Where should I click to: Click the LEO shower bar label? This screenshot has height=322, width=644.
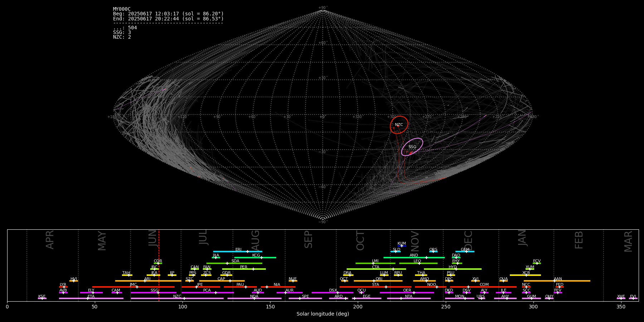tap(418, 261)
